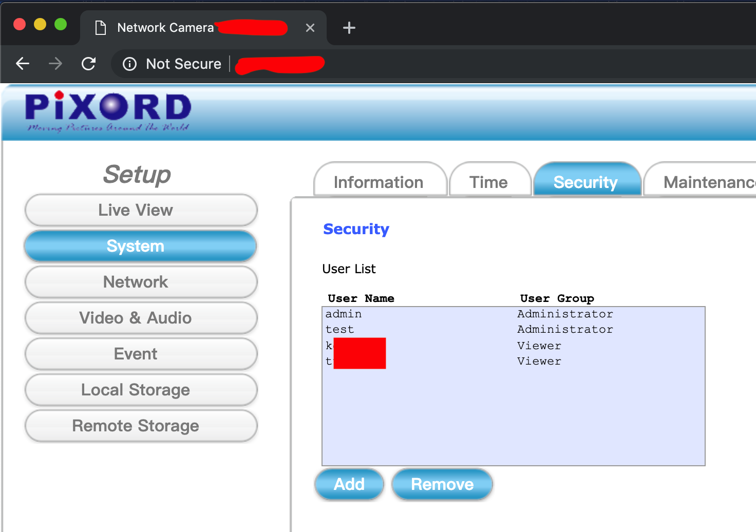Click the Not Secure address bar label

tap(183, 64)
